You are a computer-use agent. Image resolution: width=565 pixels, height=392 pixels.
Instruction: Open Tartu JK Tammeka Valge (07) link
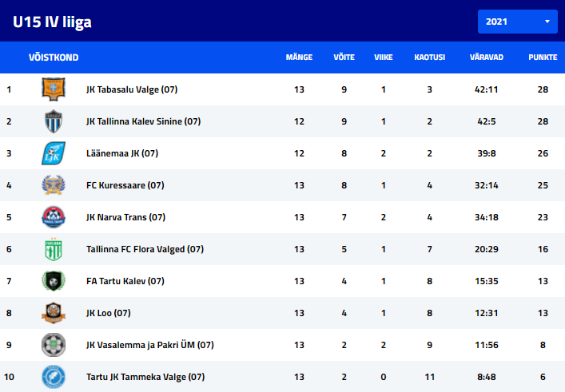point(145,377)
